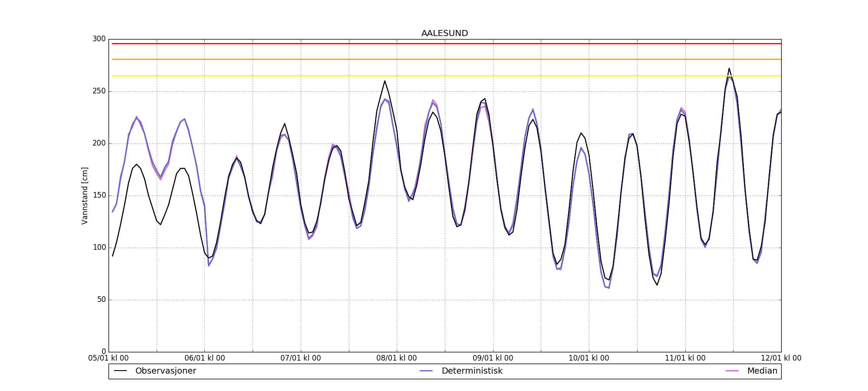Select the 05/01 kl 00 x-axis label
Viewport: 868px width, 391px height.
click(108, 358)
